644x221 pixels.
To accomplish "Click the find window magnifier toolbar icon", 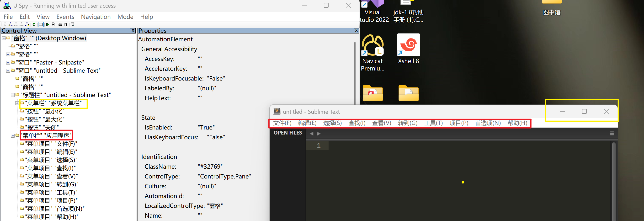I will click(x=72, y=25).
